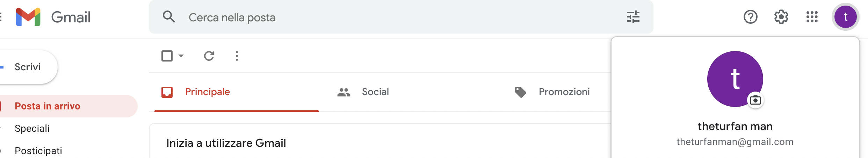Change profile photo via camera icon
868x158 pixels.
[755, 100]
